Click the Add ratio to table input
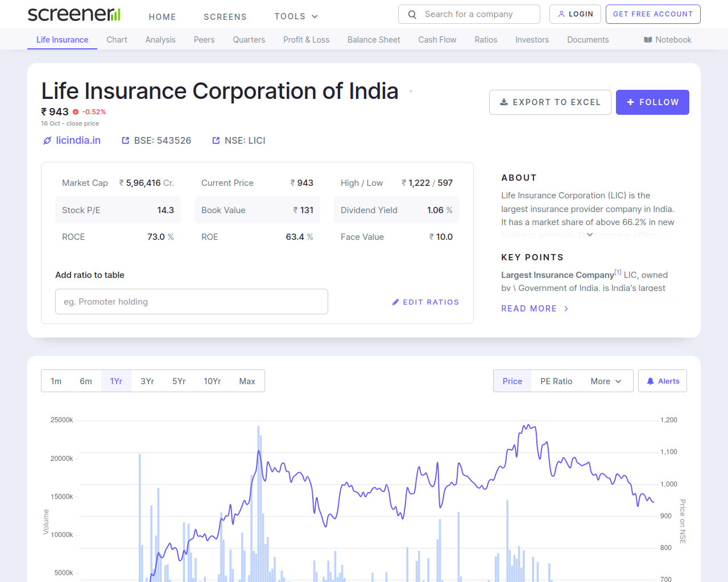The height and width of the screenshot is (582, 728). pyautogui.click(x=192, y=302)
